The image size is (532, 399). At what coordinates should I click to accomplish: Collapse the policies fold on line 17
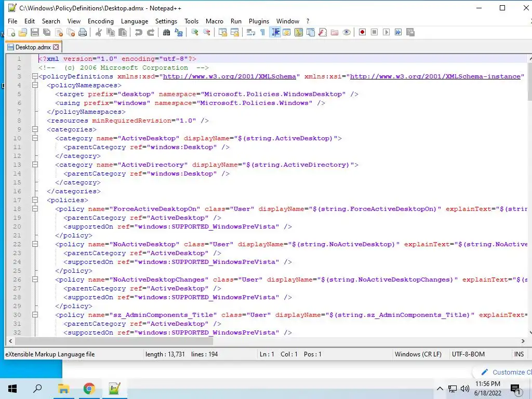(35, 200)
